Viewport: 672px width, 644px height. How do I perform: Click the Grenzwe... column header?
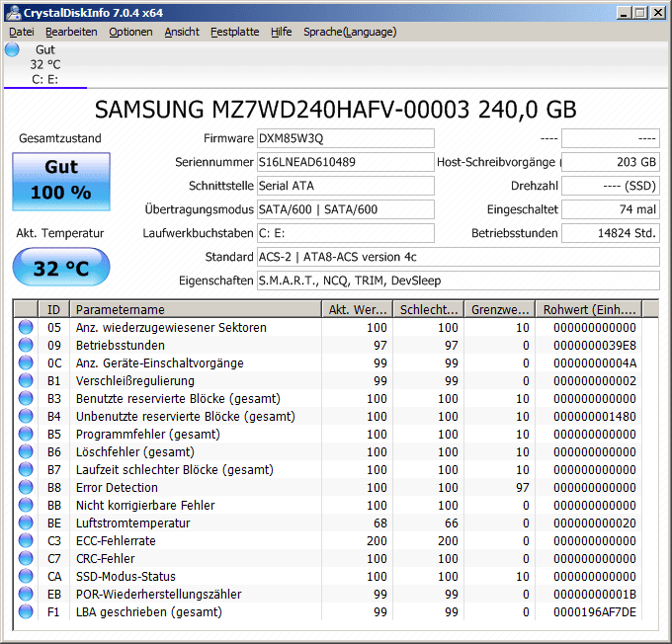tap(500, 309)
